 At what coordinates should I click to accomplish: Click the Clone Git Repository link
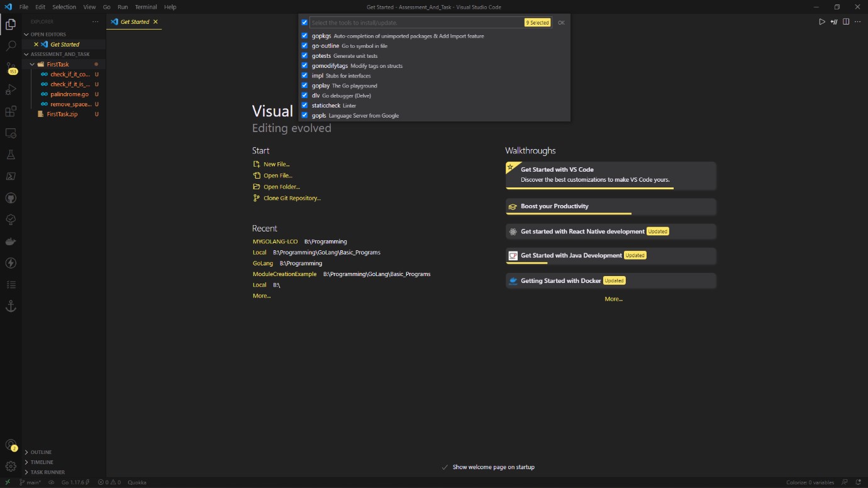coord(292,198)
